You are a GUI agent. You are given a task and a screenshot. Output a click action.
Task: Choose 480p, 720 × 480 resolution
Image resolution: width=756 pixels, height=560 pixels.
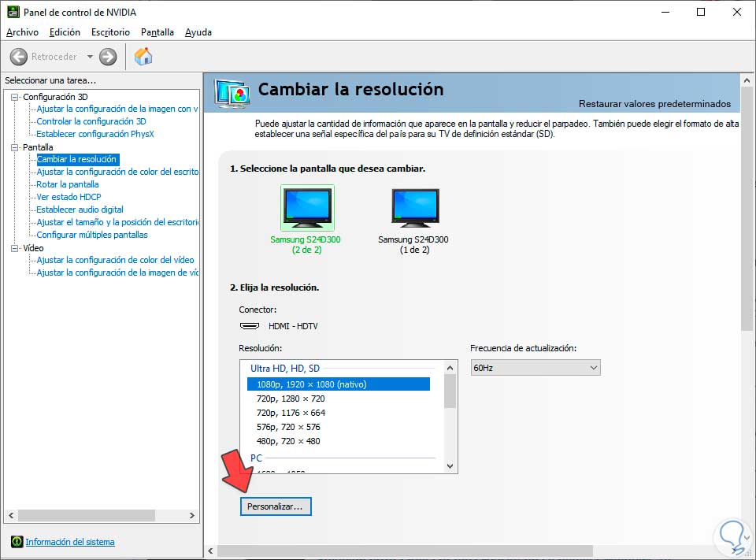click(x=288, y=441)
